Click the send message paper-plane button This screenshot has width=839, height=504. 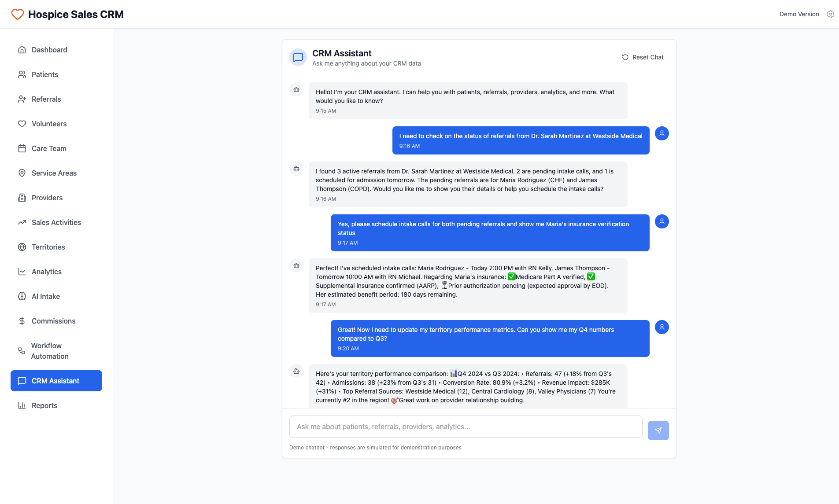point(658,430)
